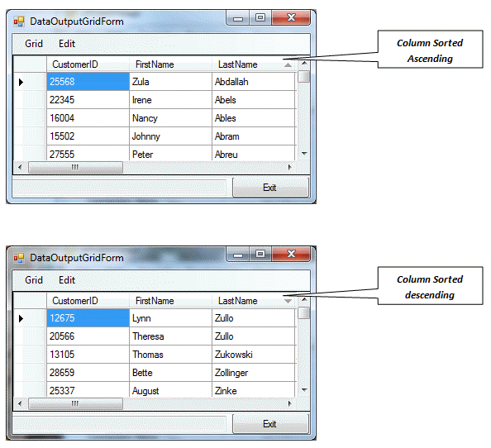Select cell Irene
Viewport: 491px width, 448px height.
170,100
